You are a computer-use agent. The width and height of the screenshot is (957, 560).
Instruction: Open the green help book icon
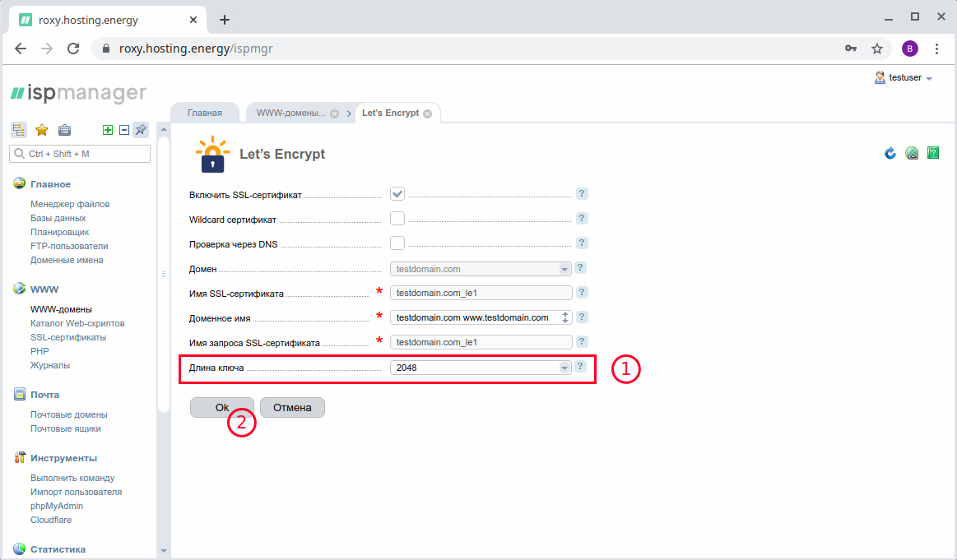coord(933,152)
